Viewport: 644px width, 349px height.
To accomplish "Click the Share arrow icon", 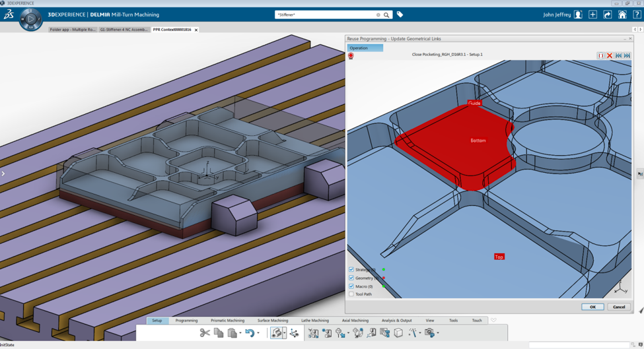I will (x=607, y=15).
